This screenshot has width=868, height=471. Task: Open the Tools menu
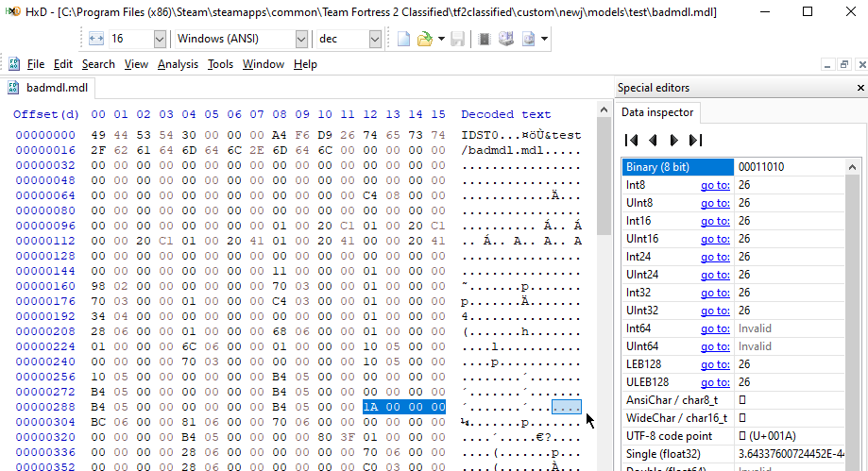pos(220,64)
